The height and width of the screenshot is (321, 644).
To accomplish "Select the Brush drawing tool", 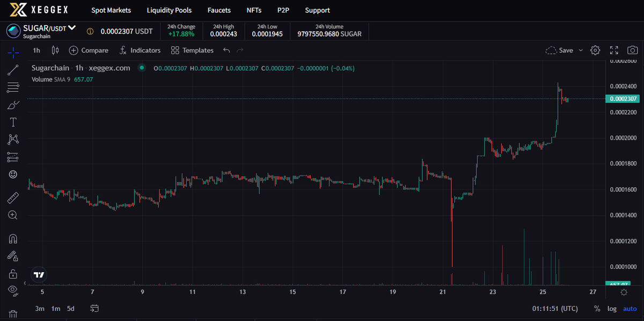I will (13, 104).
